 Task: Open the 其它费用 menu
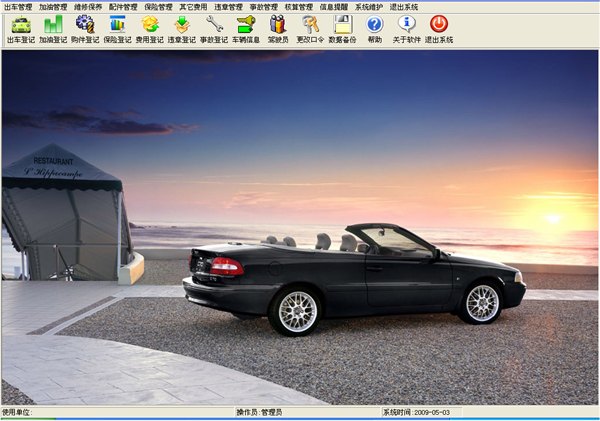coord(193,7)
